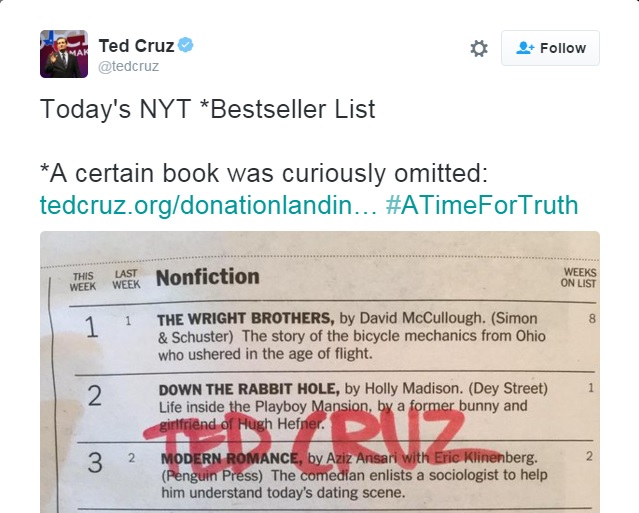Click the THIS WEEK column header
The width and height of the screenshot is (639, 513).
(x=83, y=282)
